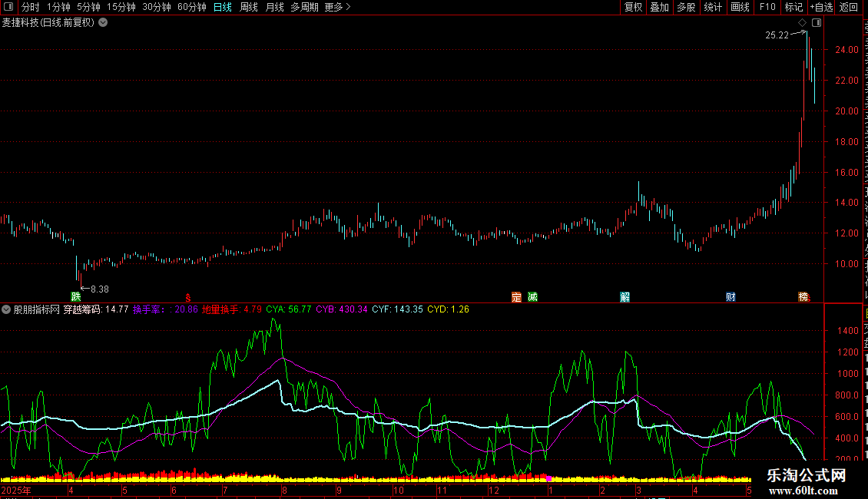Screen dimensions: 868x499
Task: Select the 60分钟 period tab
Action: [x=192, y=7]
